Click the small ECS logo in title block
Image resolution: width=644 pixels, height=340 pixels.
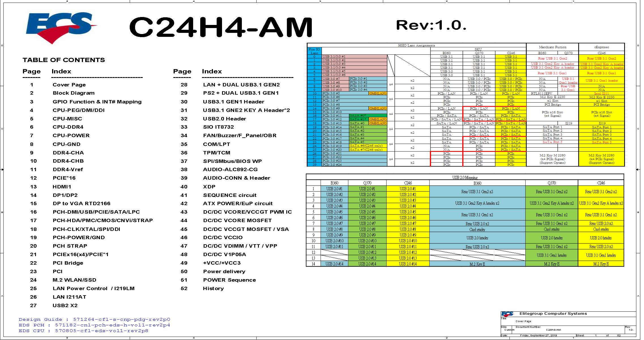coord(507,314)
